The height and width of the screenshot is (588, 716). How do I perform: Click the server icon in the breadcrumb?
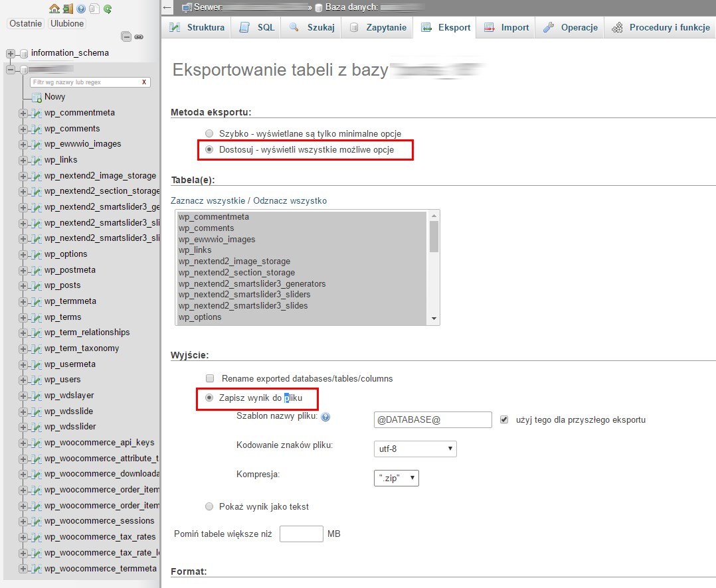(x=187, y=7)
